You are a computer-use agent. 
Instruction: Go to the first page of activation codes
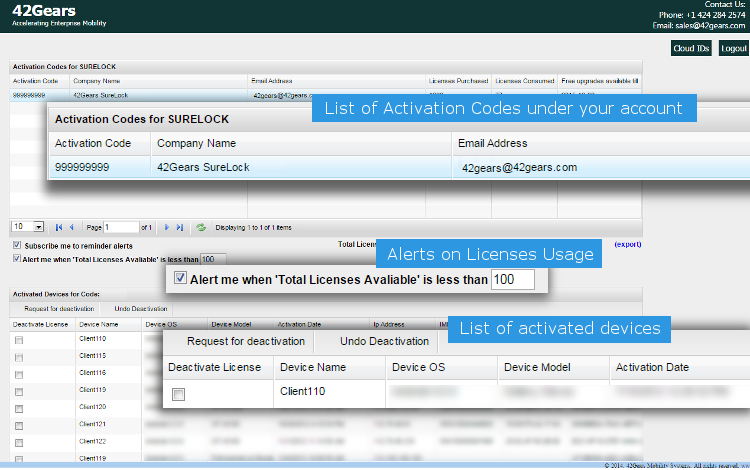click(x=59, y=228)
